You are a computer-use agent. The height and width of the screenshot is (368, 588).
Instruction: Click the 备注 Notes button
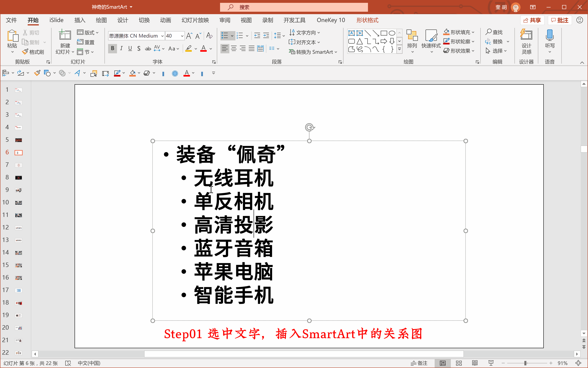(419, 363)
